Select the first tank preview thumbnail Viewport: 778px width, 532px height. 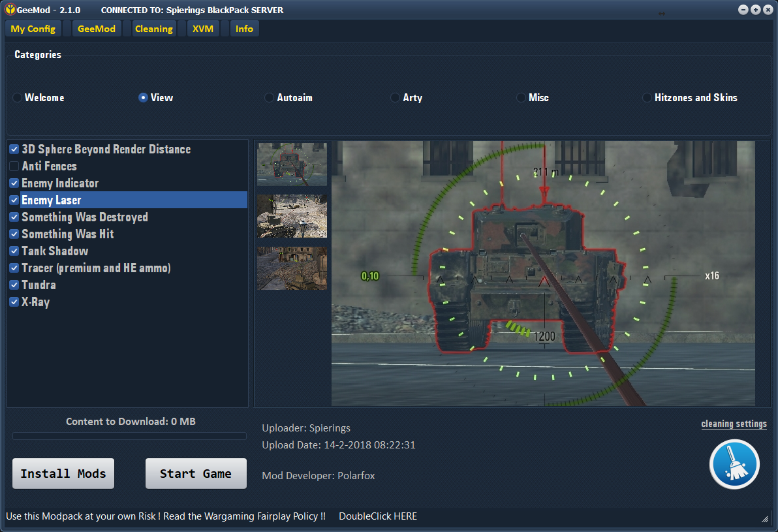click(292, 164)
